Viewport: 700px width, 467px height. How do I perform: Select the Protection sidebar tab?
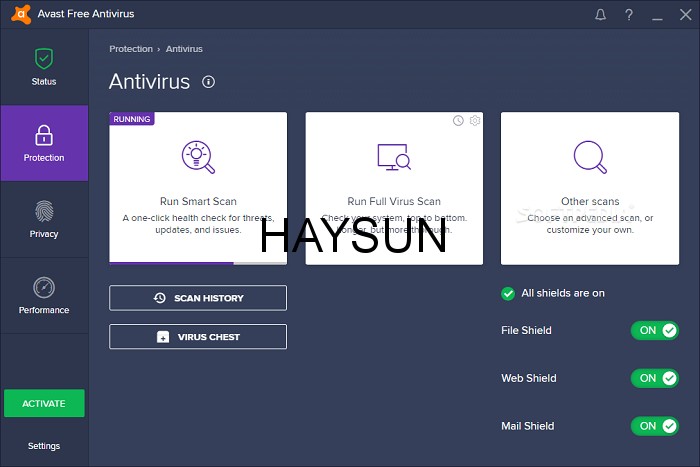tap(44, 143)
